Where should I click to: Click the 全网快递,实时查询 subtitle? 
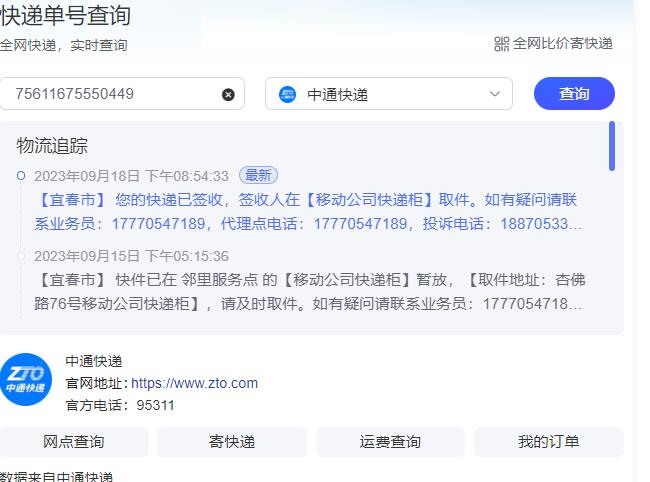coord(63,45)
